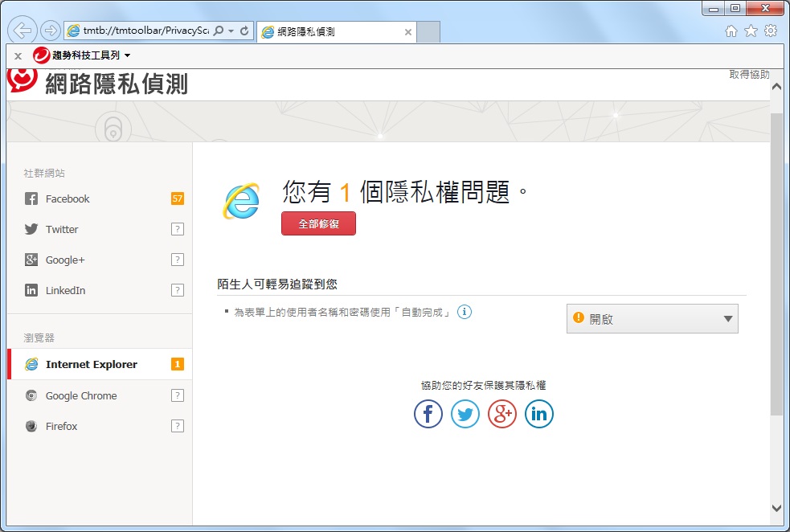Open the address bar dropdown arrow

click(231, 31)
